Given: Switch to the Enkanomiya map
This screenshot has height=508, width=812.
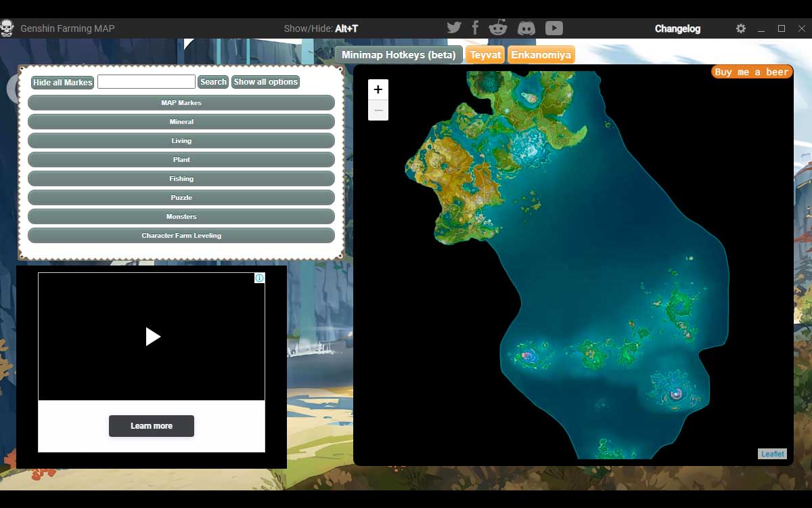Looking at the screenshot, I should point(541,54).
